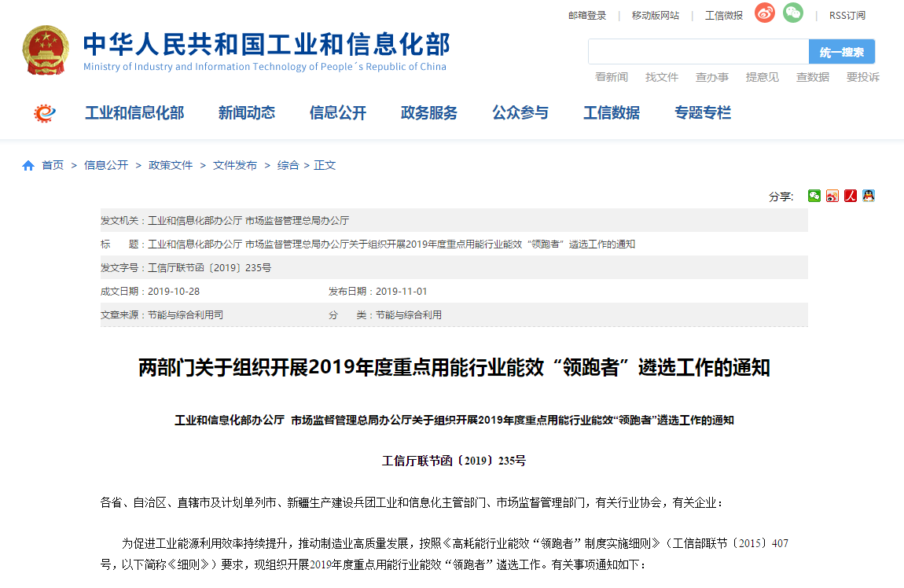
Task: Go to 政策文件 in breadcrumb
Action: coord(170,165)
